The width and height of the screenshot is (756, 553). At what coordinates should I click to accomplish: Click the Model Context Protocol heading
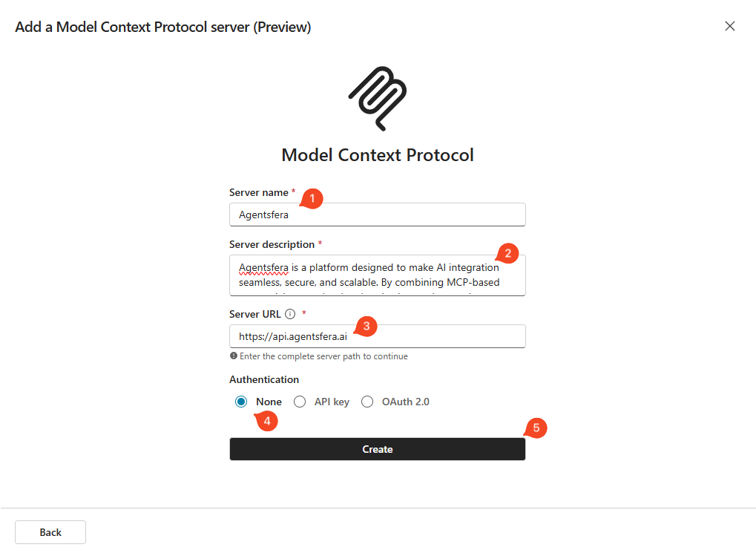(x=378, y=155)
